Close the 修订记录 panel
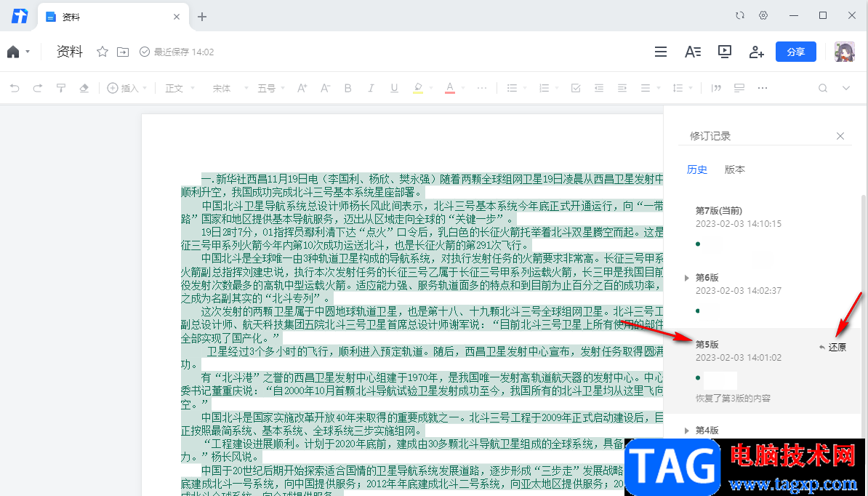 click(x=840, y=135)
